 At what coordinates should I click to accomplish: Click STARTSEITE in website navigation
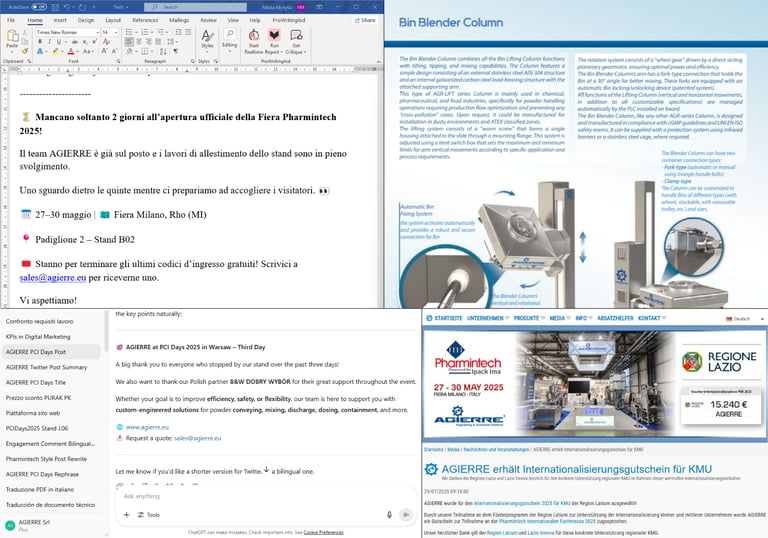point(444,318)
